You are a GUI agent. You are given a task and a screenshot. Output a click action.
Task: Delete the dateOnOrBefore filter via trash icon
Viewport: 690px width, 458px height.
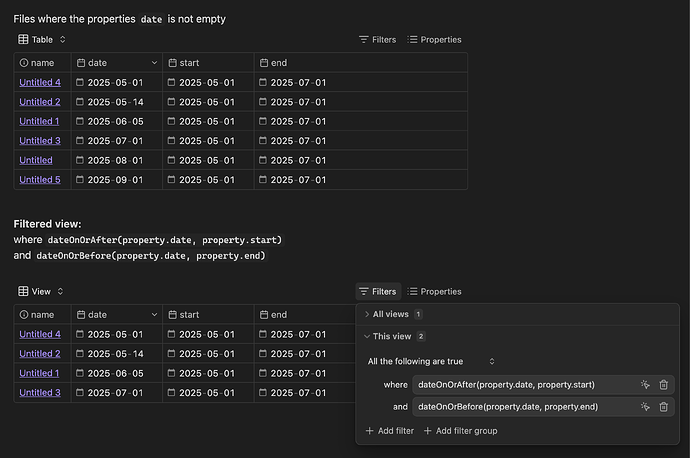click(664, 407)
